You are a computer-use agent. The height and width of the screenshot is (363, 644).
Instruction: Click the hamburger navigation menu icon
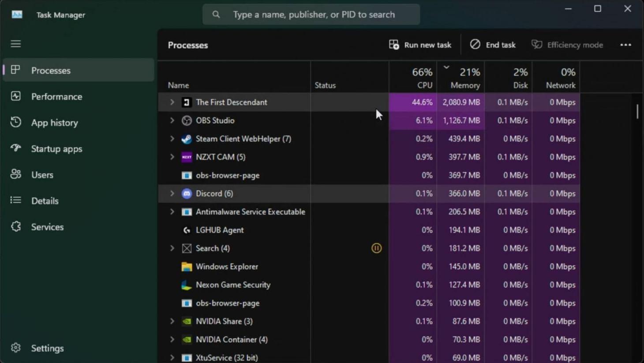[x=16, y=44]
